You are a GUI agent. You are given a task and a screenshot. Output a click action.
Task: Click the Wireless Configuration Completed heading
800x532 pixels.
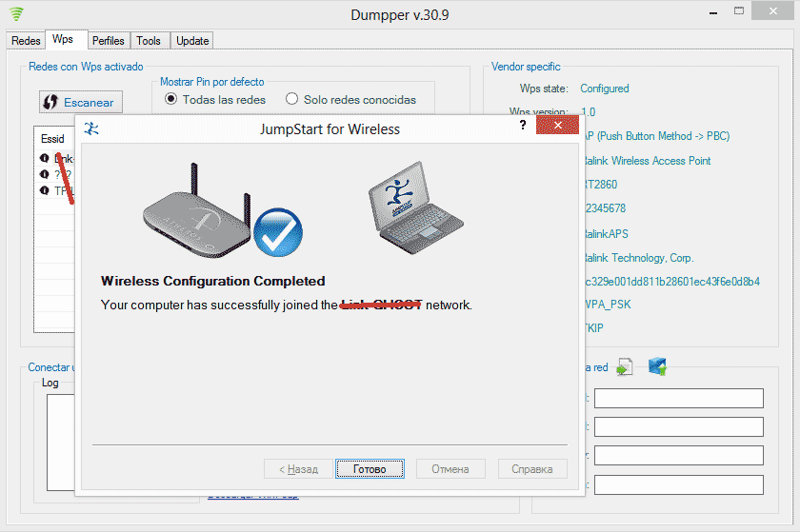click(212, 281)
